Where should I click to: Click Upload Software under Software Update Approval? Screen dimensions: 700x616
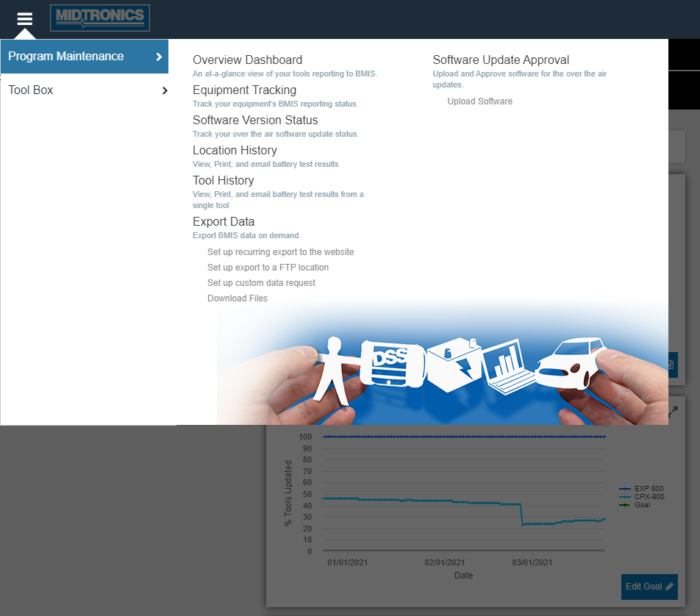pos(479,101)
